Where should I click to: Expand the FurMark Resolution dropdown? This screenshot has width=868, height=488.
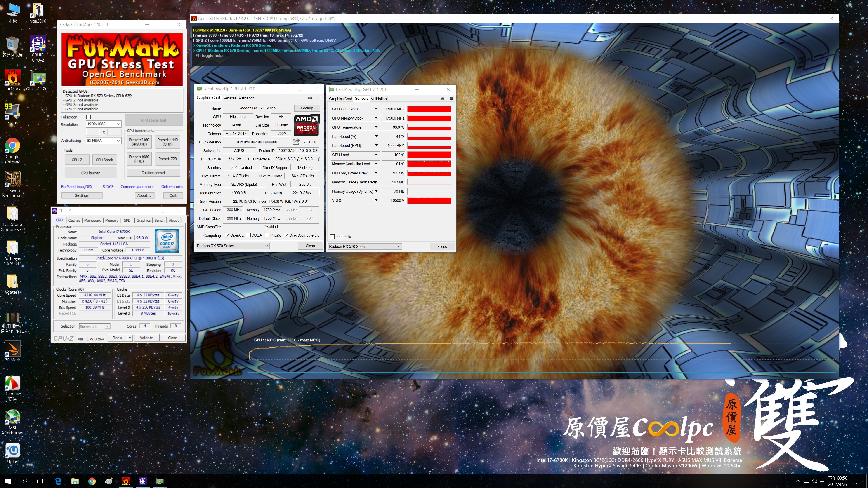pos(118,124)
